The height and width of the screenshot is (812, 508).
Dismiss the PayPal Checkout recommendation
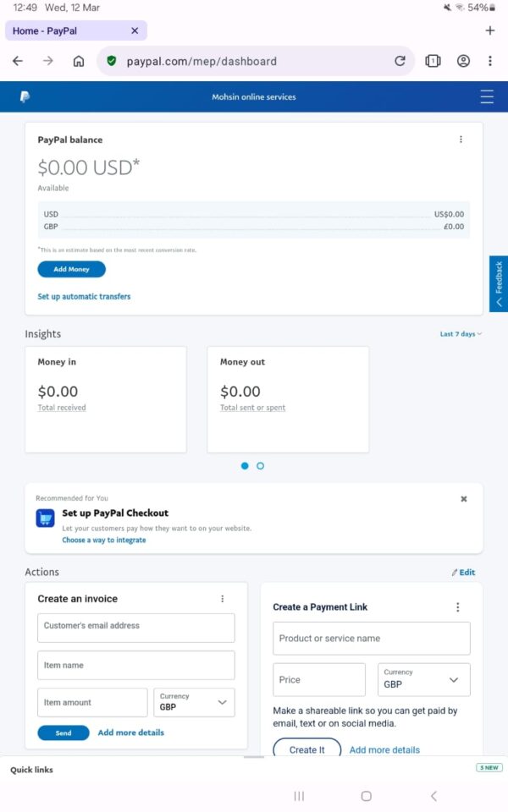click(x=464, y=499)
